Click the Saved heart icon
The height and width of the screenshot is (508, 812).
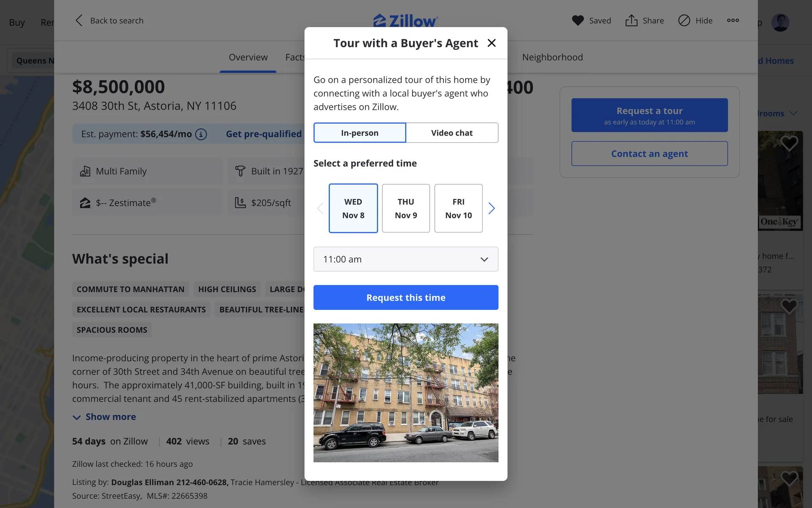(x=578, y=20)
